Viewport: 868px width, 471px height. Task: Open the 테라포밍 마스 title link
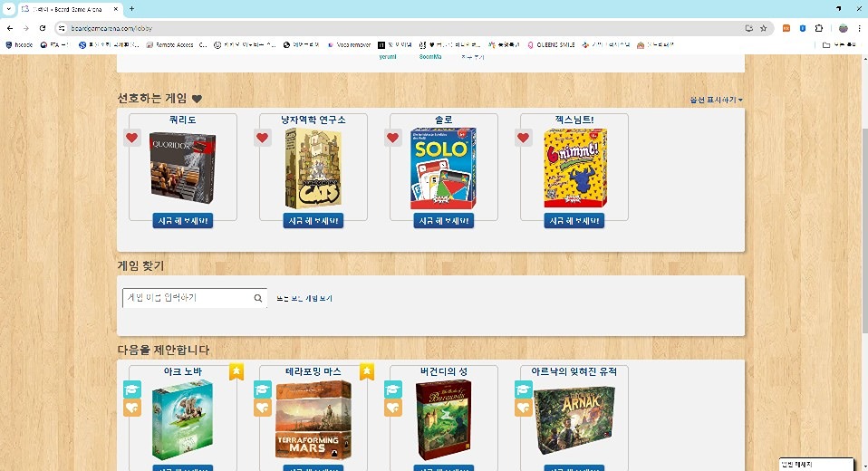click(313, 371)
